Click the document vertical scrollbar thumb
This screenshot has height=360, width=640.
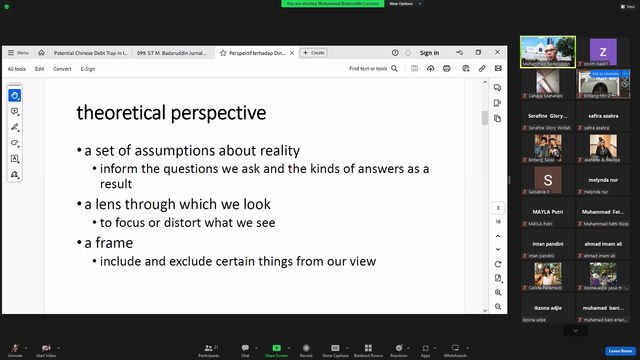click(485, 118)
